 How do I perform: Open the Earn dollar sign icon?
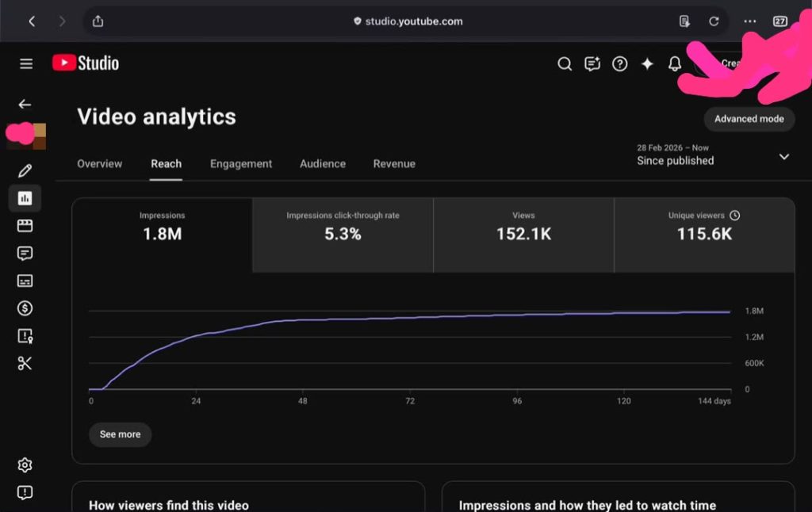coord(25,308)
